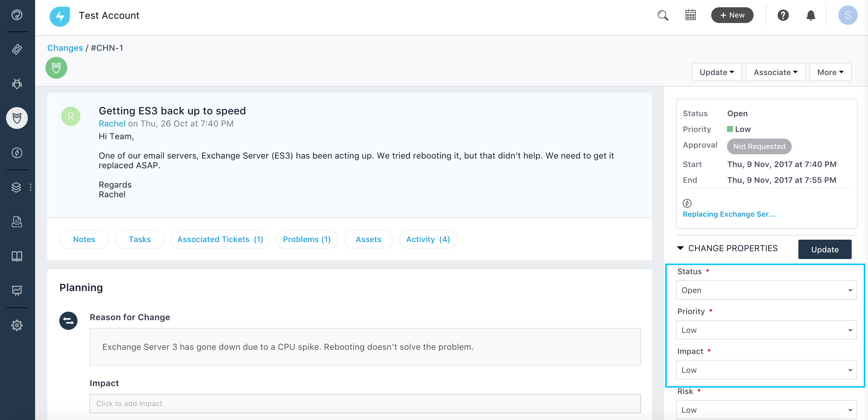
Task: Click the green change shield icon
Action: click(56, 68)
